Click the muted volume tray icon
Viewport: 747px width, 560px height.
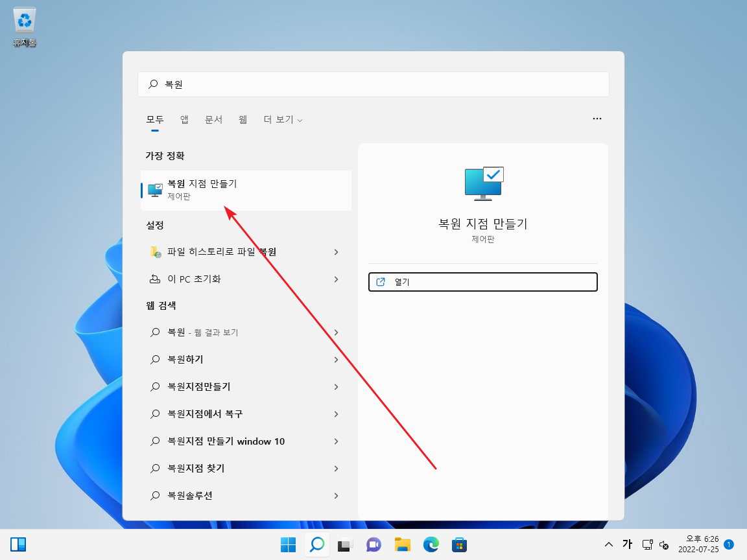tap(663, 544)
